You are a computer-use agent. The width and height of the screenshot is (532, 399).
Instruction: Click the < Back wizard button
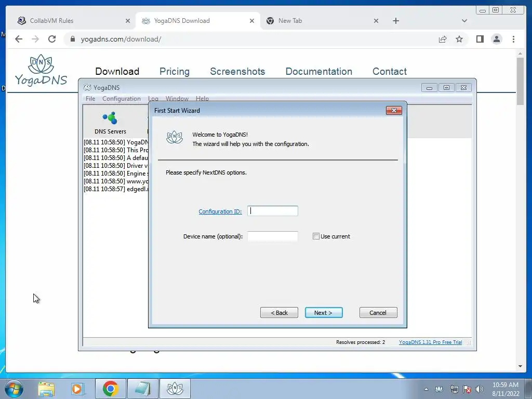pos(279,312)
